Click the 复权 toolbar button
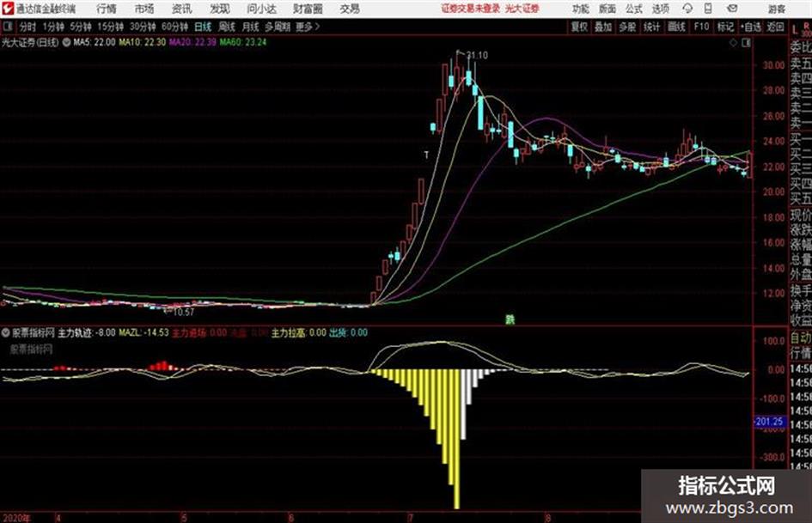This screenshot has height=523, width=812. click(x=579, y=27)
